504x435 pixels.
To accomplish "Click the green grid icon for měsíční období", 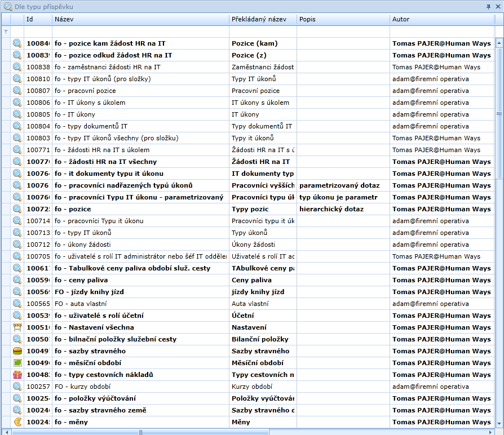I will (17, 363).
